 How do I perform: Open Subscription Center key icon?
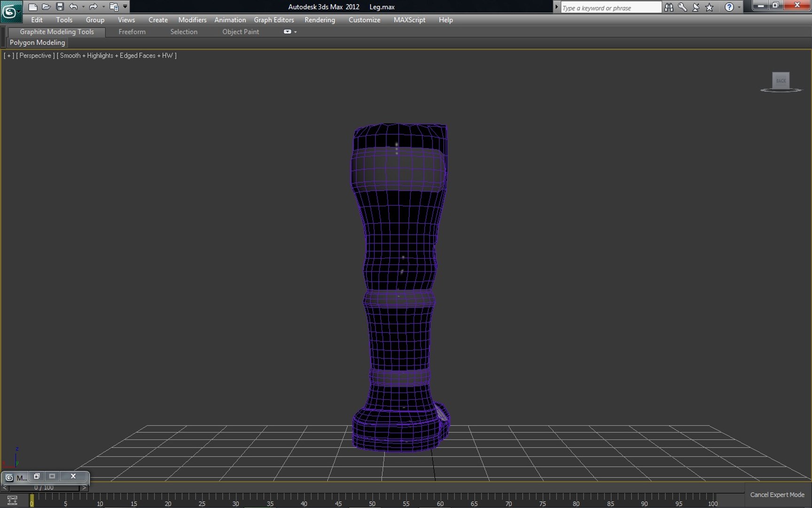(682, 7)
